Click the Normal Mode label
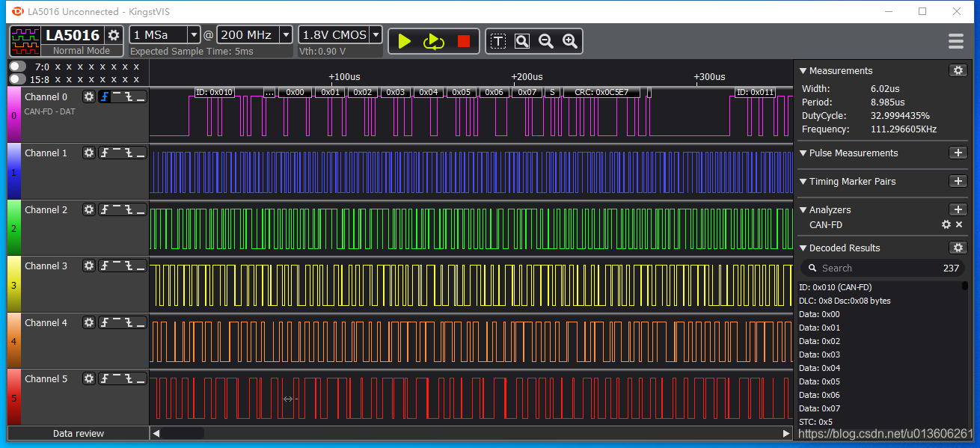 pyautogui.click(x=82, y=51)
